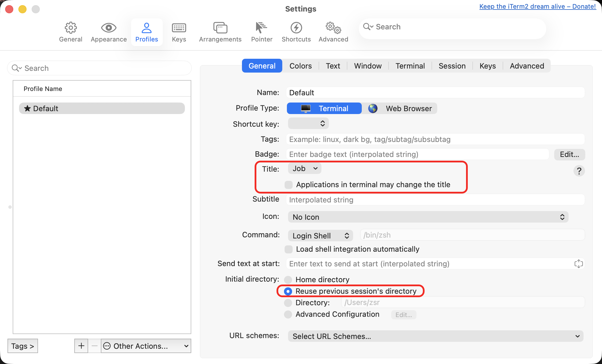The height and width of the screenshot is (364, 602).
Task: Open the Arrangements windows icon
Action: click(220, 28)
